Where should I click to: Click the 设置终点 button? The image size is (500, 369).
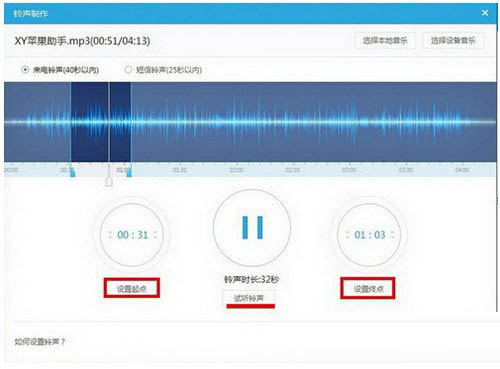[368, 289]
